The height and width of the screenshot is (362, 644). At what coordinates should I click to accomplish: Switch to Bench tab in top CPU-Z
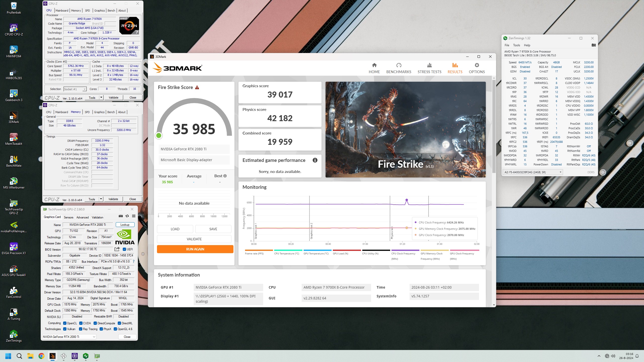(x=111, y=11)
